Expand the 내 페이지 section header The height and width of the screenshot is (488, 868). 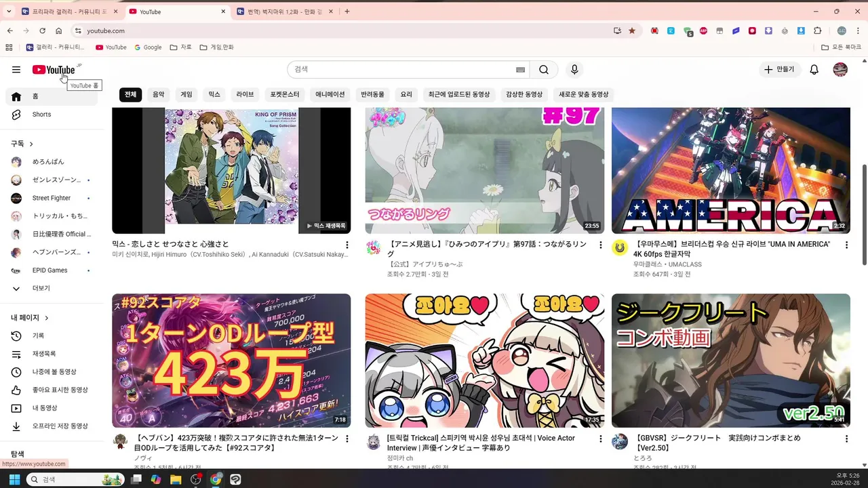click(30, 317)
